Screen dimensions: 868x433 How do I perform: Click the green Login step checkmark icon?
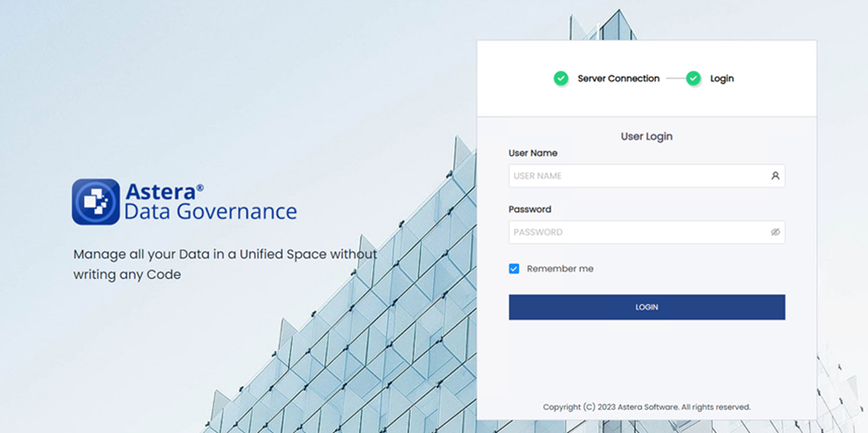click(693, 78)
